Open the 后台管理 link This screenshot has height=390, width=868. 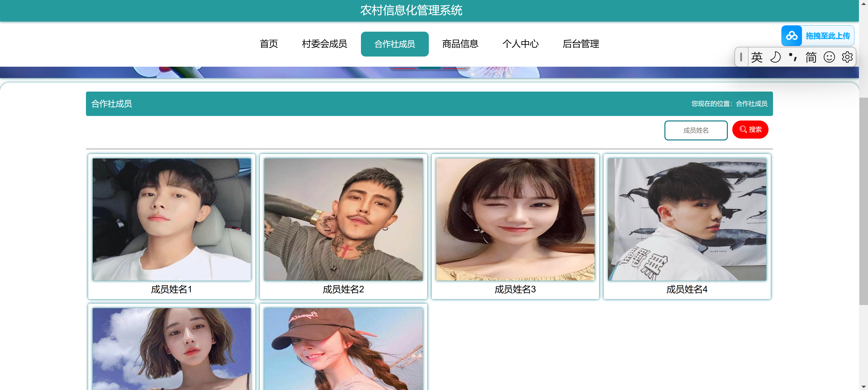pyautogui.click(x=581, y=44)
